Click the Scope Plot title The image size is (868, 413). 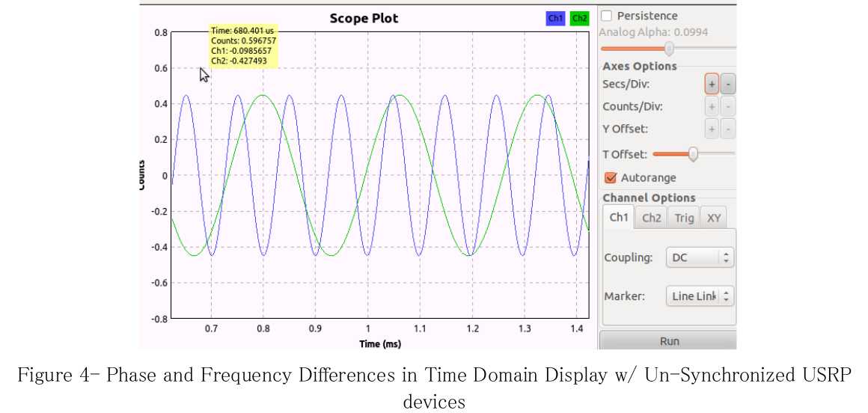click(364, 18)
